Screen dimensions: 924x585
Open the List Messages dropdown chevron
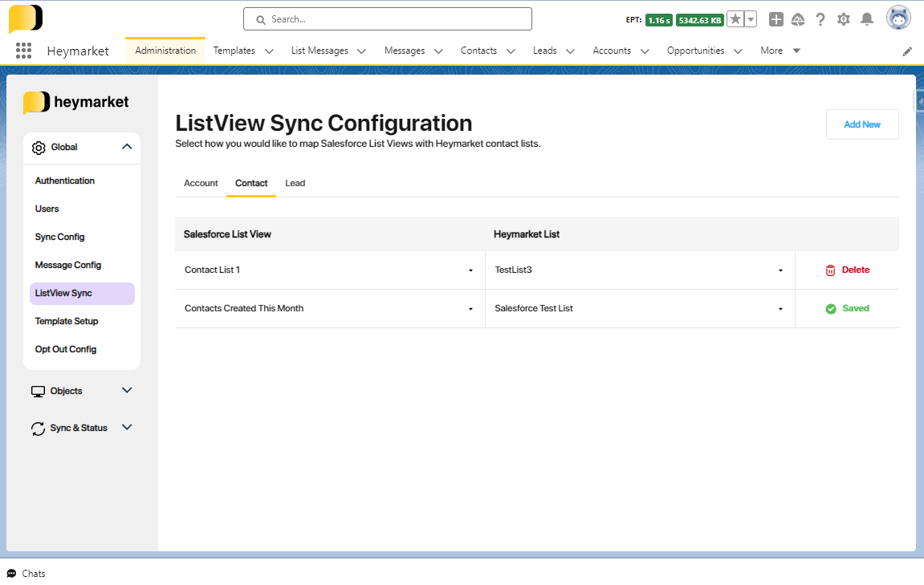pyautogui.click(x=362, y=51)
